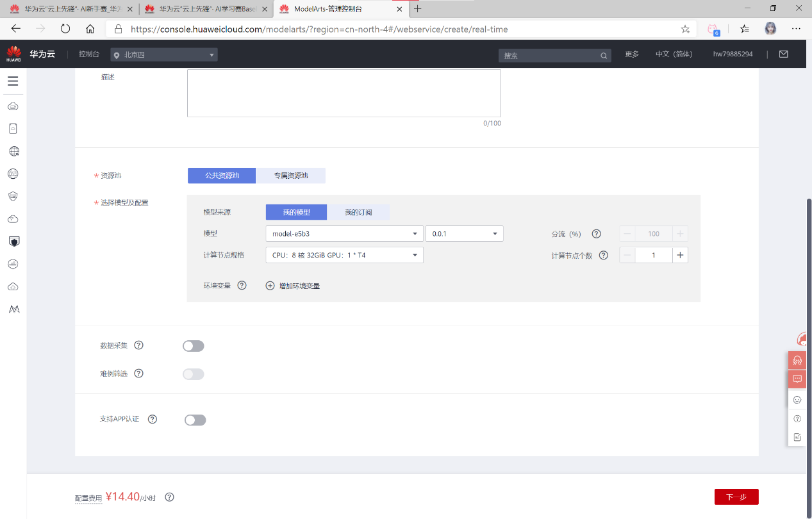Click the browser profile avatar

tap(770, 29)
